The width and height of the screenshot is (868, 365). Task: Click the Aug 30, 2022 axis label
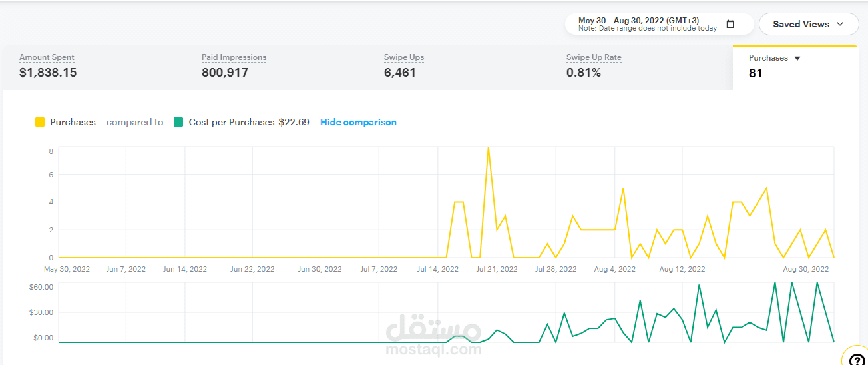pos(806,269)
